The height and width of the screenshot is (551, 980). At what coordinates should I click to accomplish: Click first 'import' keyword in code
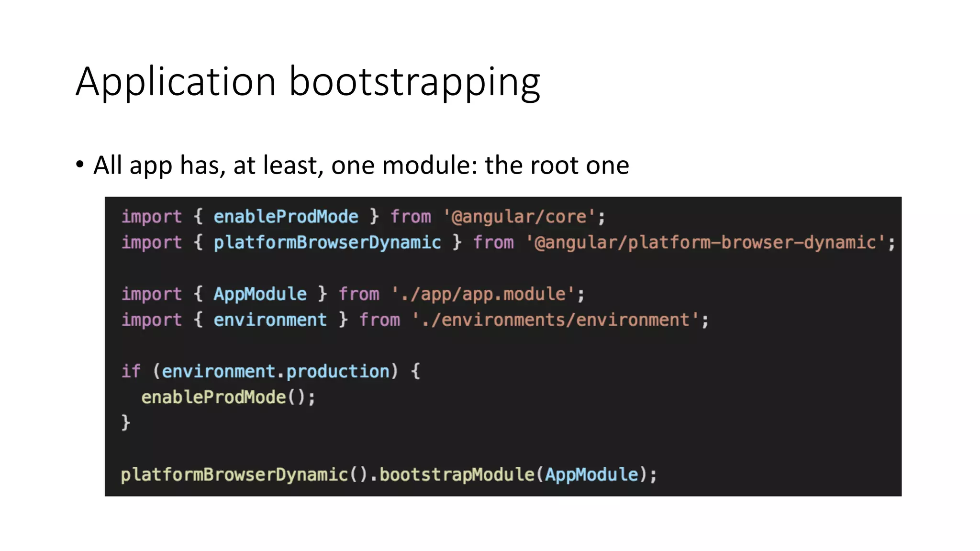tap(151, 217)
